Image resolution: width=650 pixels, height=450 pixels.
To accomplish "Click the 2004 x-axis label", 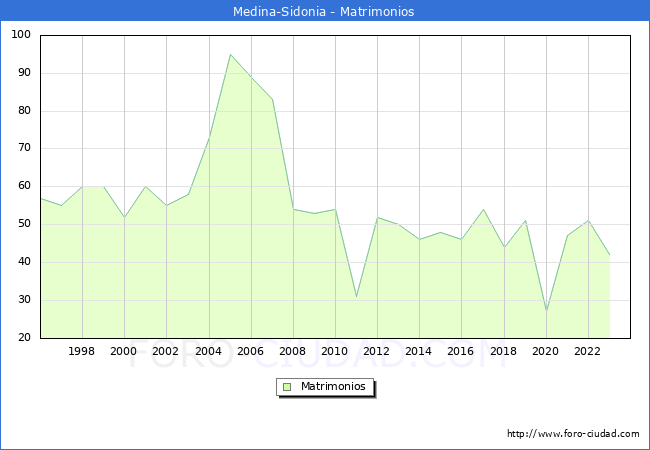I will coord(208,352).
